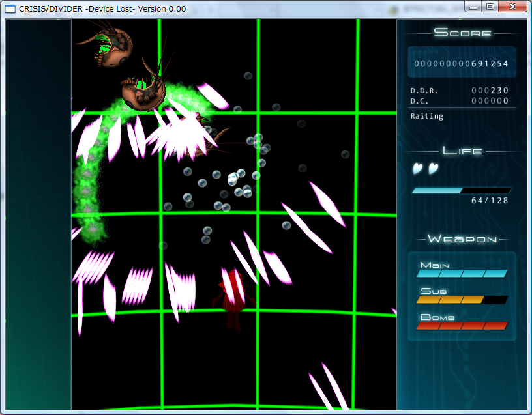The image size is (532, 415).
Task: Click the Weapon panel heading
Action: point(462,239)
